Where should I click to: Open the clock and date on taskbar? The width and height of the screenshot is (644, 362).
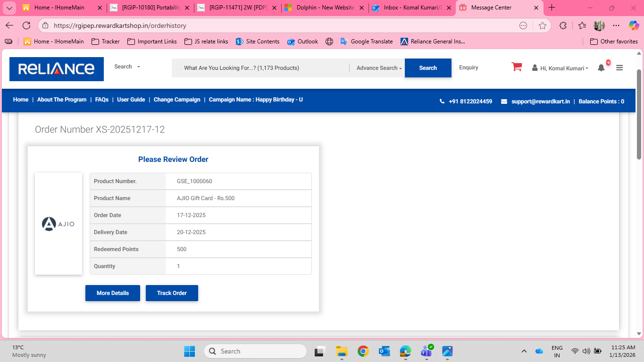point(622,351)
